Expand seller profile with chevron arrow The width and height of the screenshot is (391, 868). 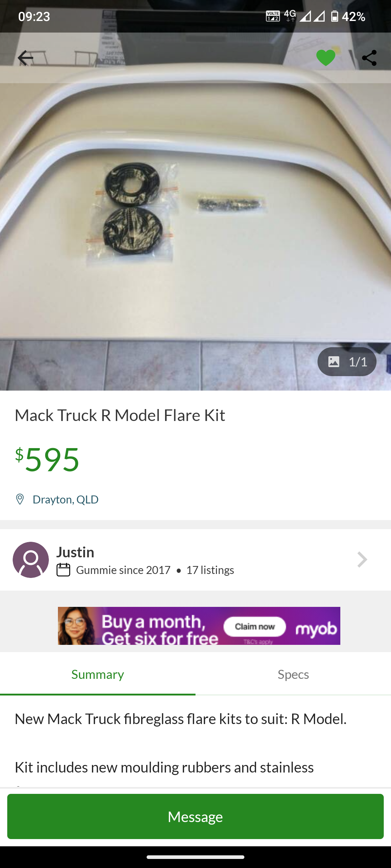[x=362, y=560]
